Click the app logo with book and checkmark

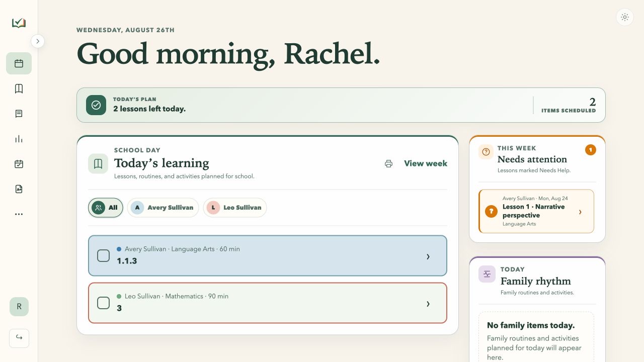coord(19,23)
